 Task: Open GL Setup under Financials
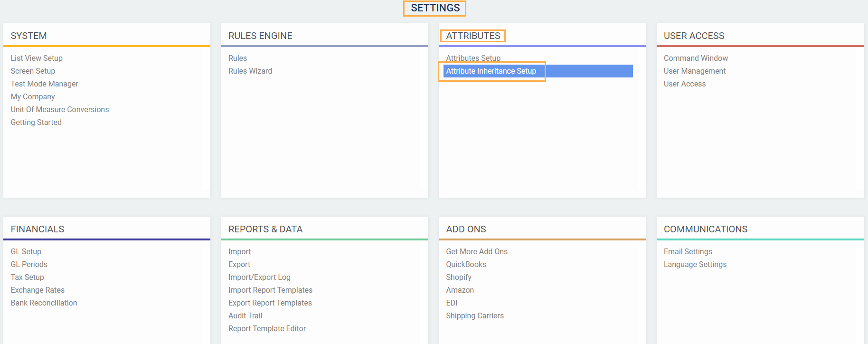pyautogui.click(x=26, y=251)
